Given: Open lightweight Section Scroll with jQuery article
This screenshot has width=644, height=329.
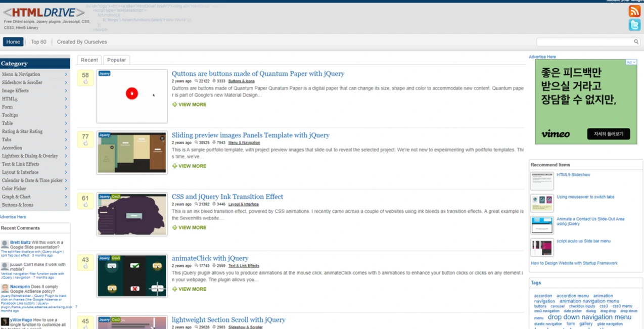Looking at the screenshot, I should [x=228, y=320].
